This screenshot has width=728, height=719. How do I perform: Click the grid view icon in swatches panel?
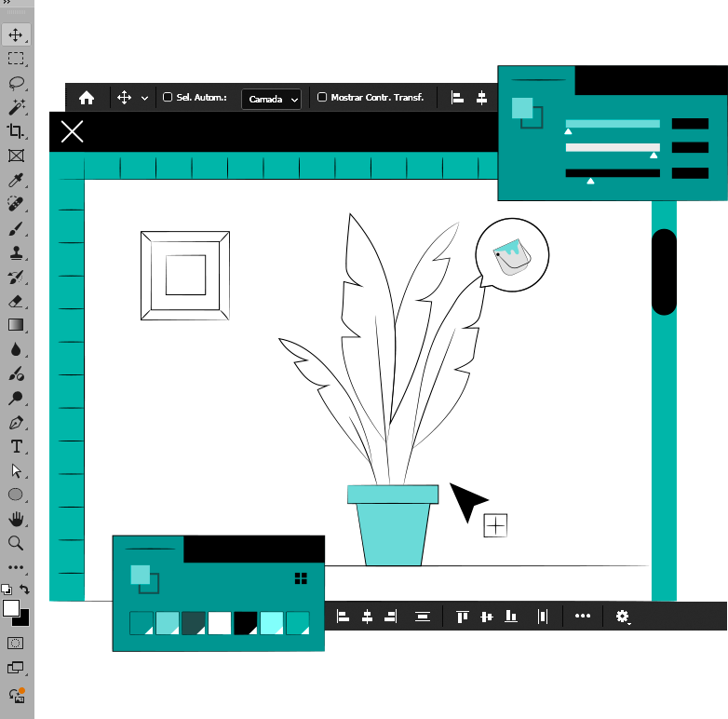(x=301, y=578)
